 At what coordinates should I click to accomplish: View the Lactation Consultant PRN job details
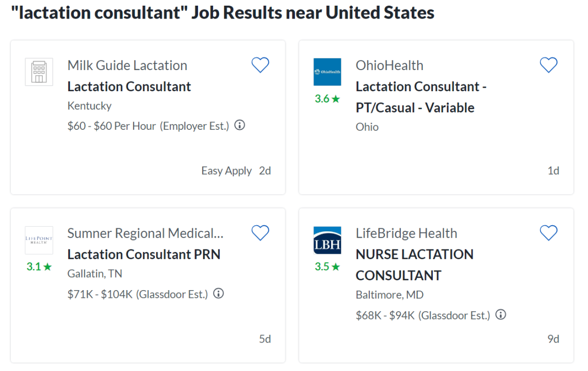point(143,254)
